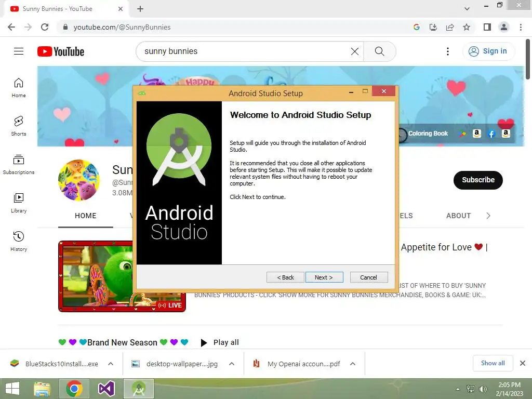Minimize the Android Studio Setup window

tap(351, 92)
